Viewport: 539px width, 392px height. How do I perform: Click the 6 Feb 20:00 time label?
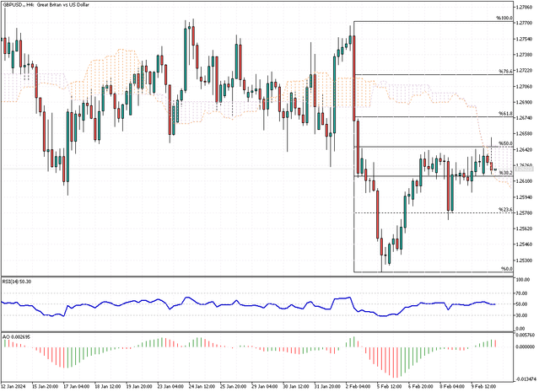click(420, 386)
